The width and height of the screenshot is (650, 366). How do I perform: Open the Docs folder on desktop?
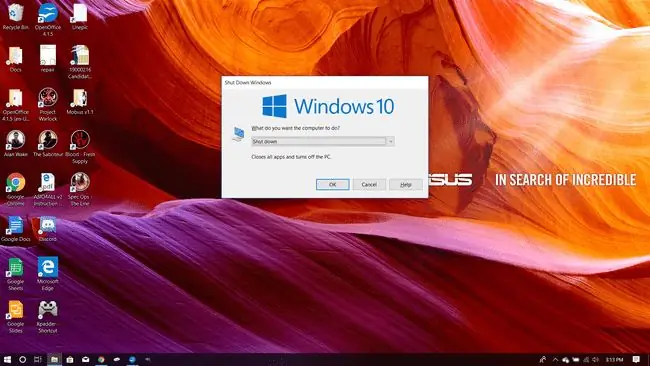point(15,59)
